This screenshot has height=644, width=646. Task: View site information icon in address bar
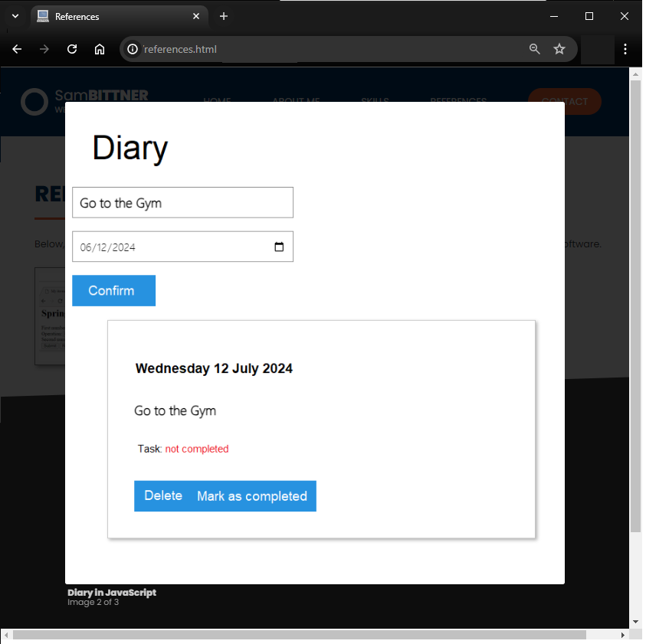[133, 50]
